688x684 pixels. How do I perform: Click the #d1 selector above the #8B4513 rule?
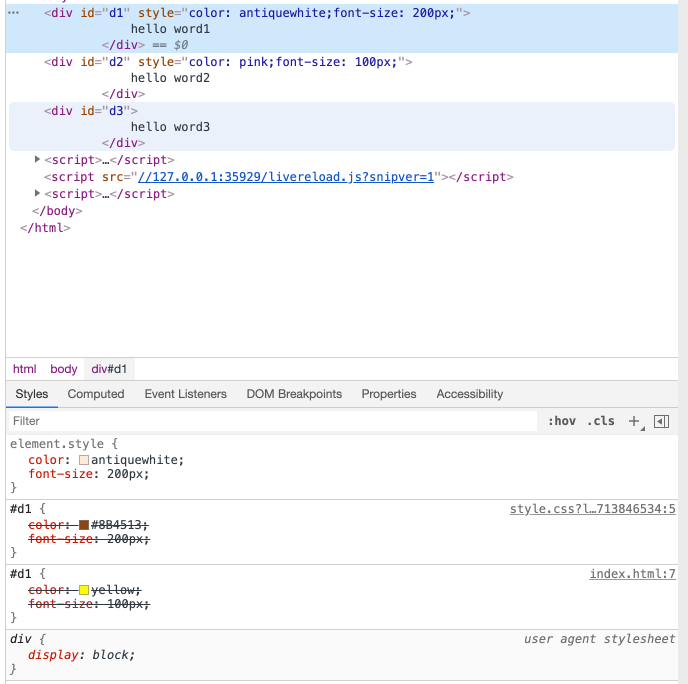pyautogui.click(x=21, y=509)
